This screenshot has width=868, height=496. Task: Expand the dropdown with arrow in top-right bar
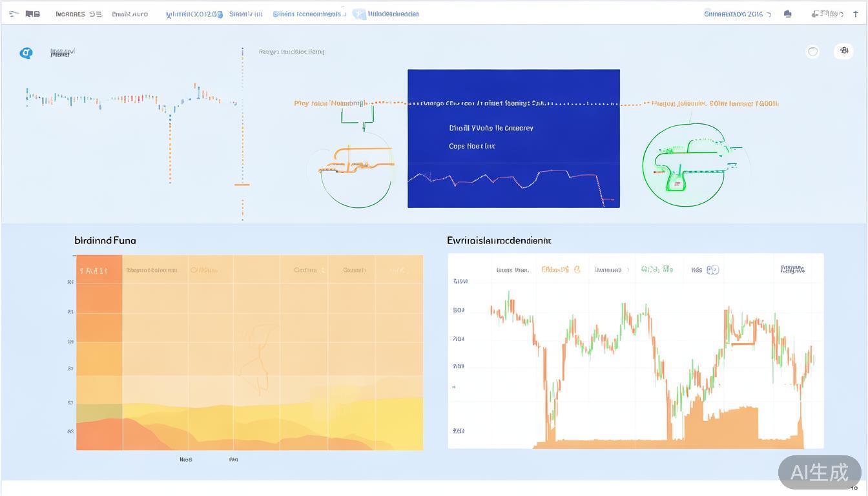737,14
